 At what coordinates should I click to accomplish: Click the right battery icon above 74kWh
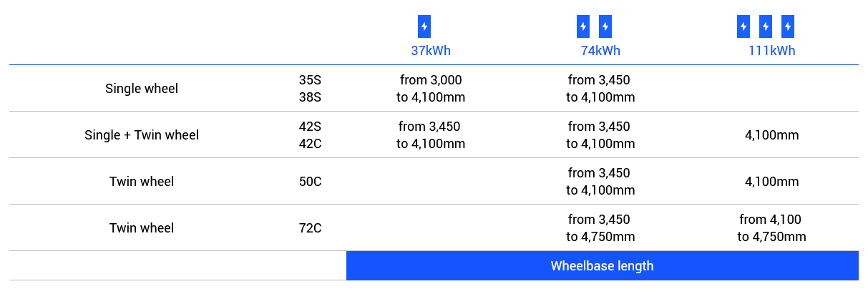[x=605, y=26]
